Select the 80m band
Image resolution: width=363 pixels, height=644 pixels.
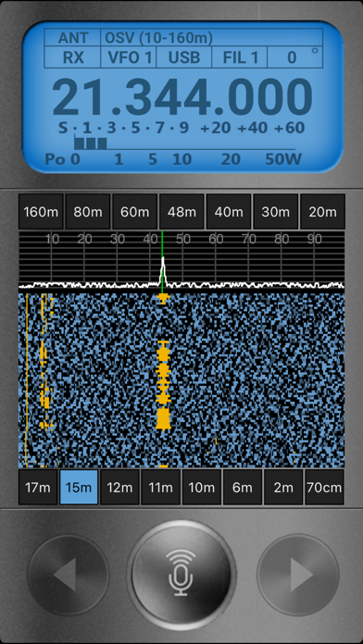(88, 212)
